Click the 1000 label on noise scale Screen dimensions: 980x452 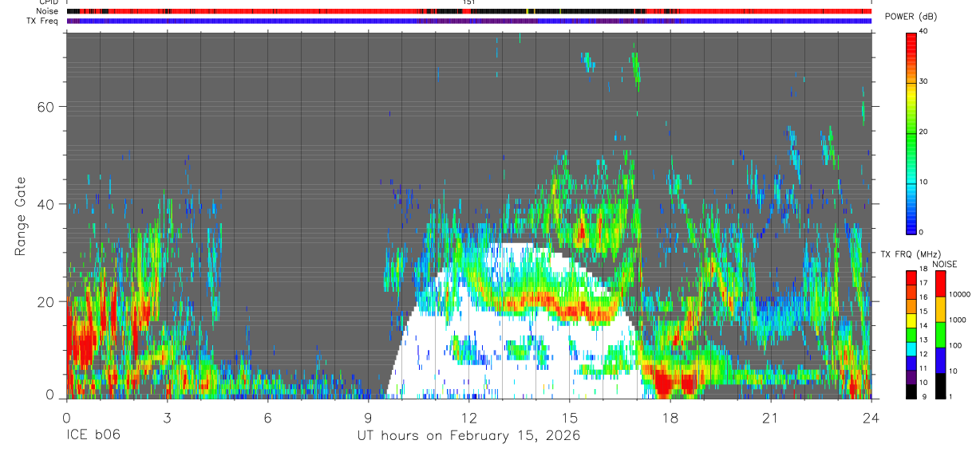[957, 320]
